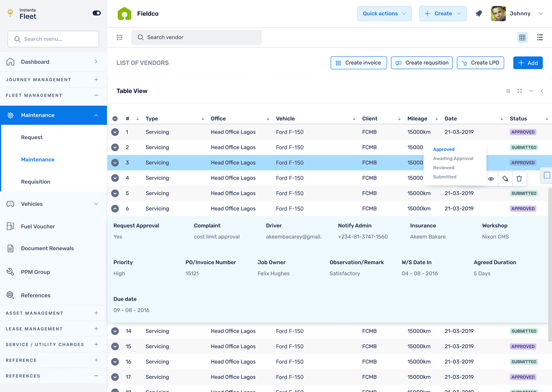Viewport: 552px width, 392px height.
Task: Click the trash delete icon in row 4
Action: point(519,179)
